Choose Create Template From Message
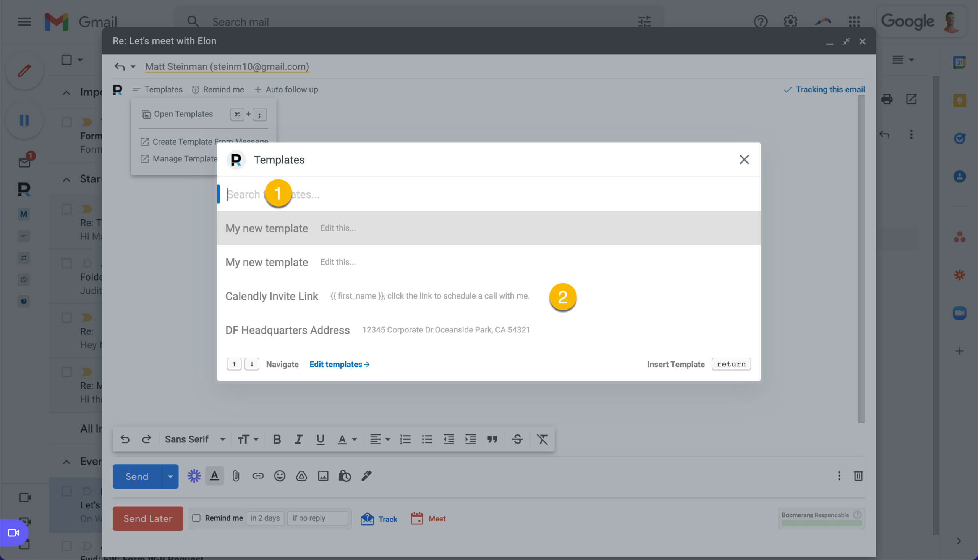 tap(204, 142)
